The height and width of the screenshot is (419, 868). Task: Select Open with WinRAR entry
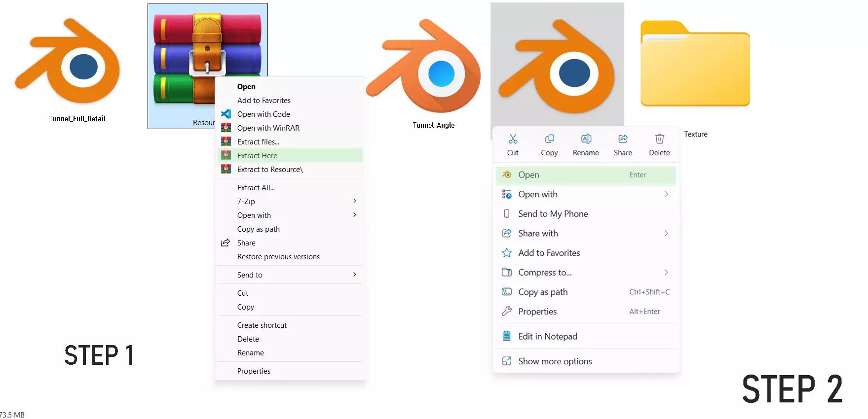pos(290,128)
